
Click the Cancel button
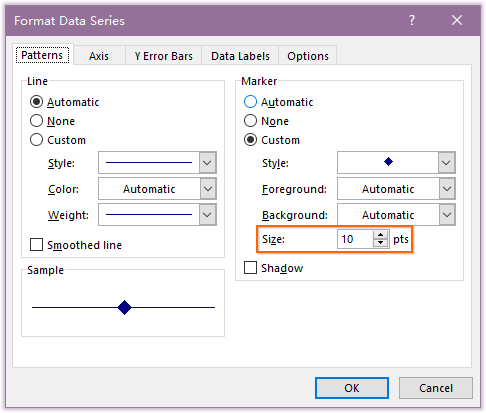[436, 388]
